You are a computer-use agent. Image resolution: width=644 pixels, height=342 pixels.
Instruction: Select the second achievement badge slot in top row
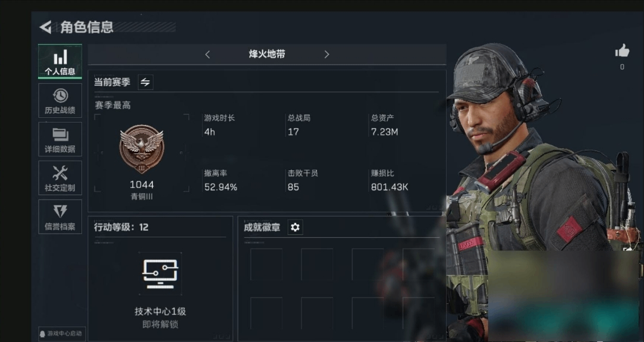tap(317, 264)
